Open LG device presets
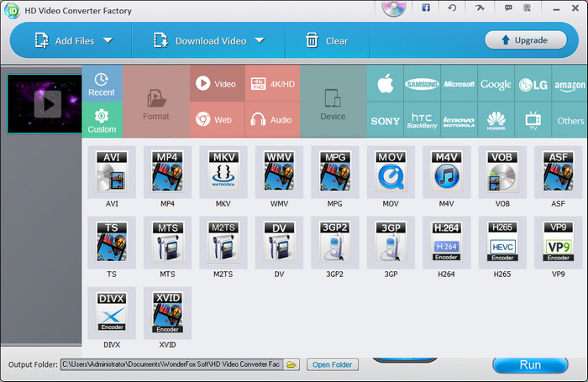 coord(533,83)
